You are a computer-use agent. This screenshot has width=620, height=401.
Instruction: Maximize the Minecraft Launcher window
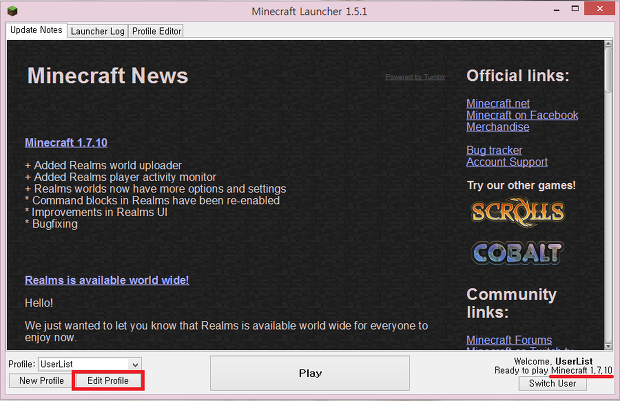coord(575,9)
